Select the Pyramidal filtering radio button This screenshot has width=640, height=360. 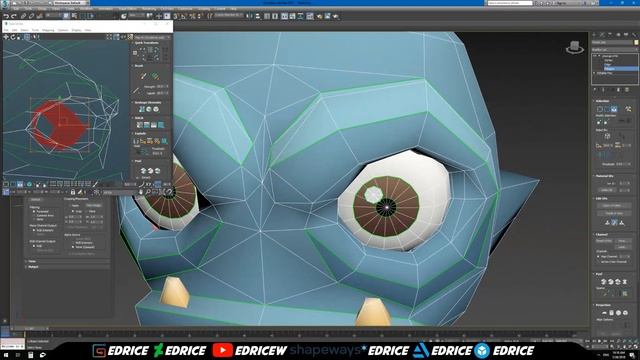[34, 211]
